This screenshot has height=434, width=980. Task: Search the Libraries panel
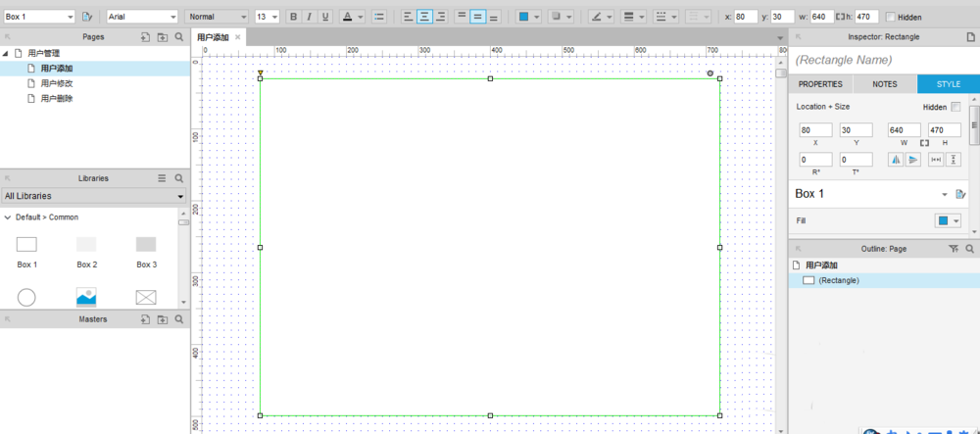pyautogui.click(x=178, y=178)
